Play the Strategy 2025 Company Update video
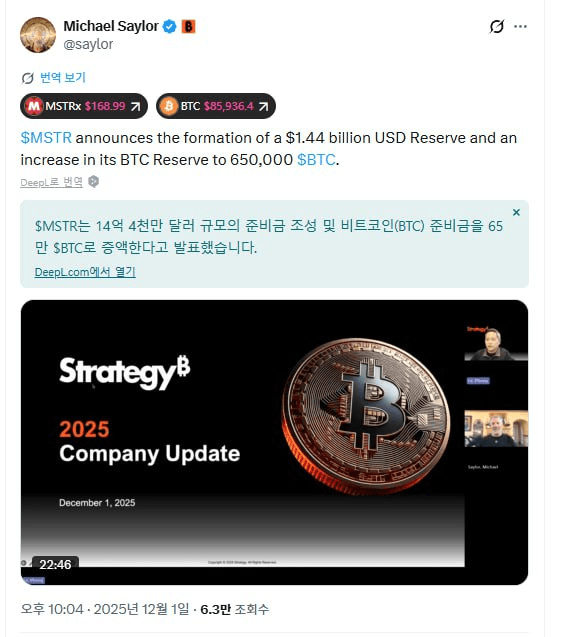The width and height of the screenshot is (563, 637). (274, 442)
